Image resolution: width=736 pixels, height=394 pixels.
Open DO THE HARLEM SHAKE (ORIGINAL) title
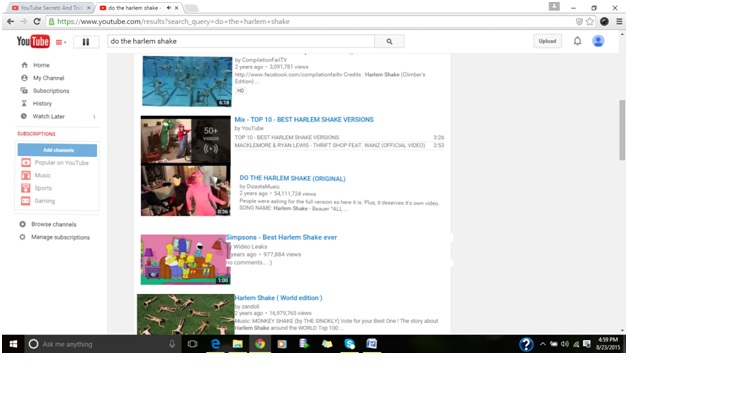tap(292, 178)
